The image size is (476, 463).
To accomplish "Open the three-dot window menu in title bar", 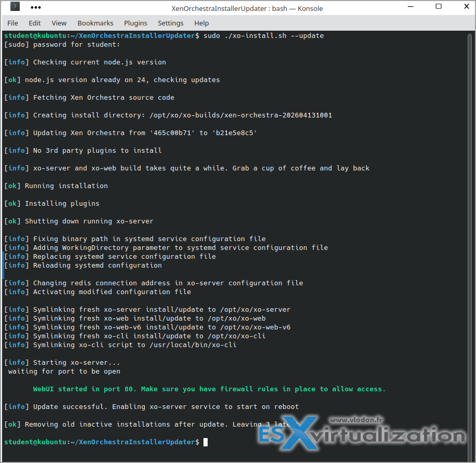I will point(37,7).
